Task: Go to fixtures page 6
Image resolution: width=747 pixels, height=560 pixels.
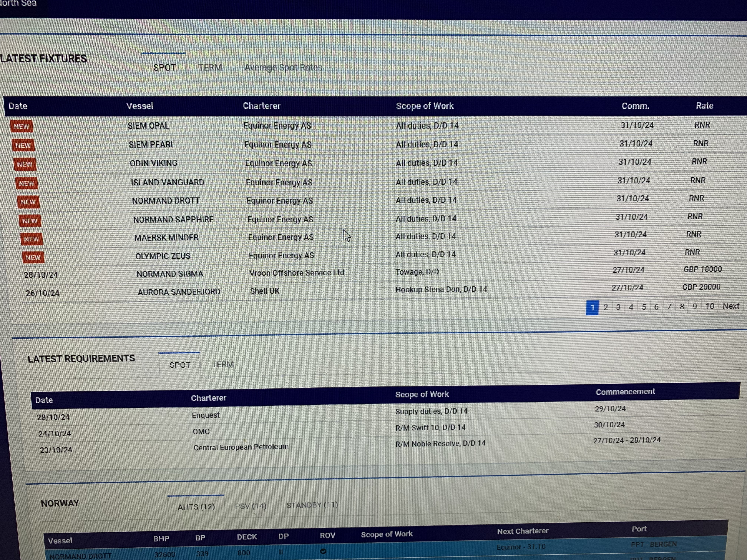Action: (x=656, y=306)
